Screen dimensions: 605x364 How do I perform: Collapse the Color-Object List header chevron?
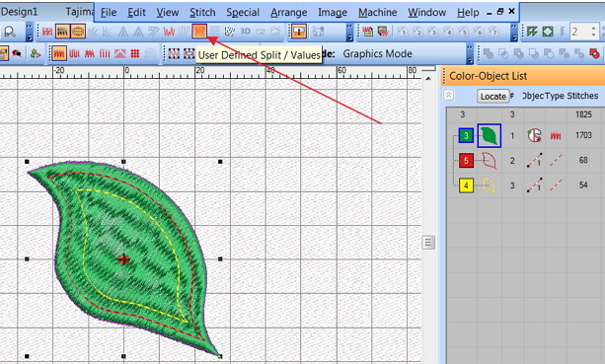click(448, 95)
